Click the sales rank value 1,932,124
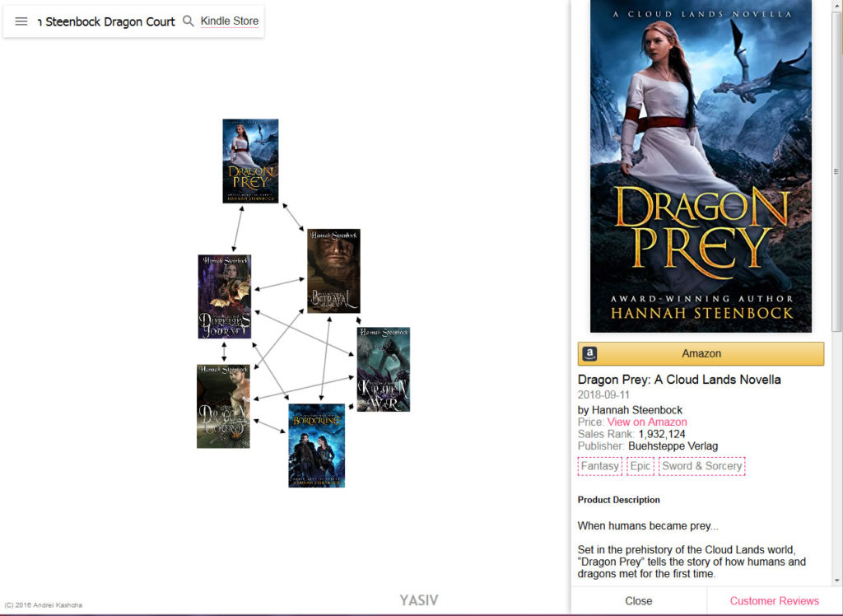 662,434
